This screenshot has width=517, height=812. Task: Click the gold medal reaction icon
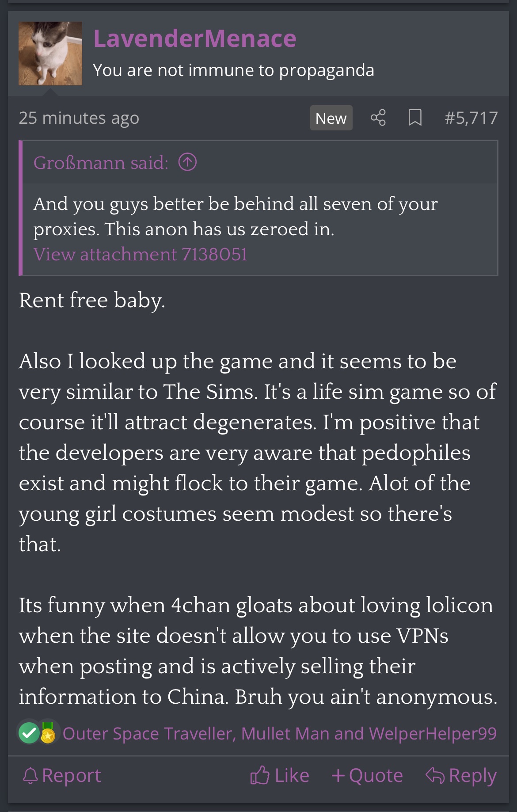[48, 733]
